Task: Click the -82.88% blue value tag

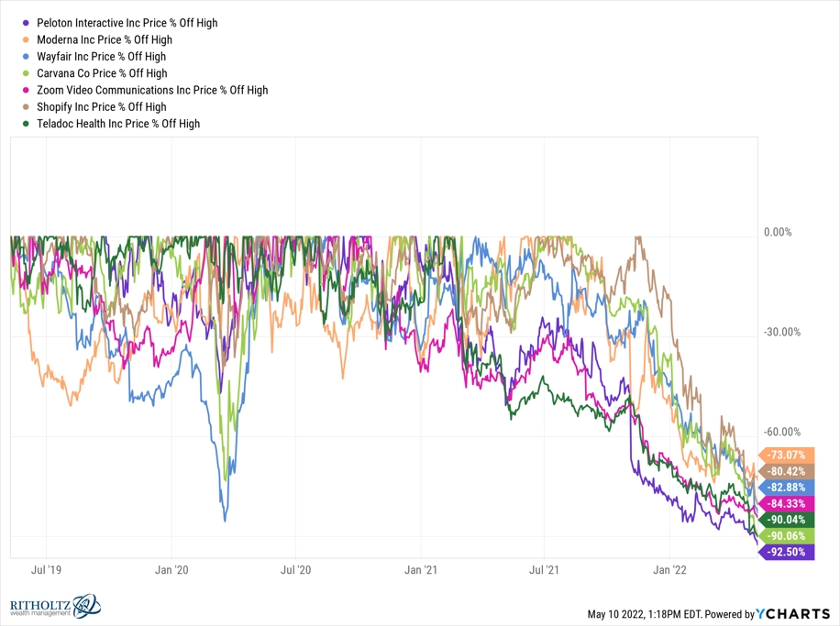Action: 786,488
